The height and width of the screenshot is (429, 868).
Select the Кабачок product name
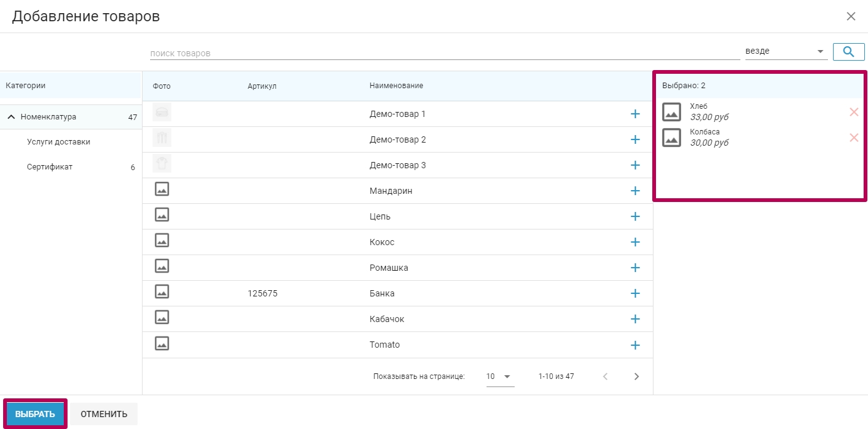(387, 319)
